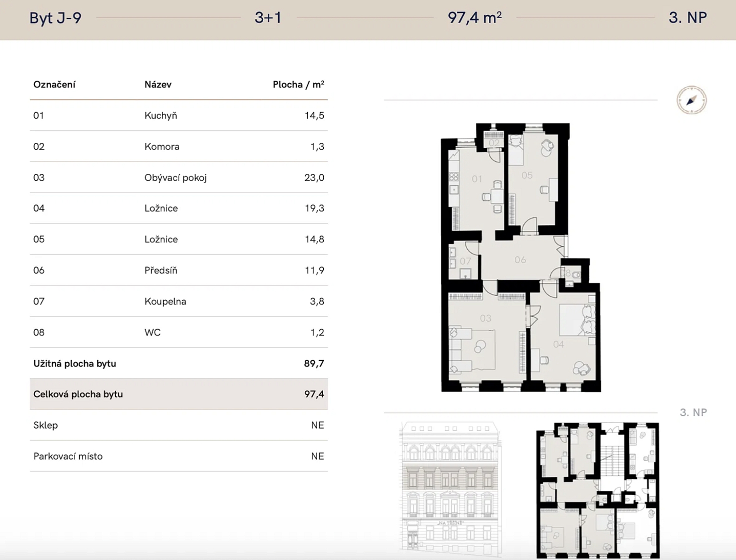Click the Obývací pokoj row

(179, 177)
